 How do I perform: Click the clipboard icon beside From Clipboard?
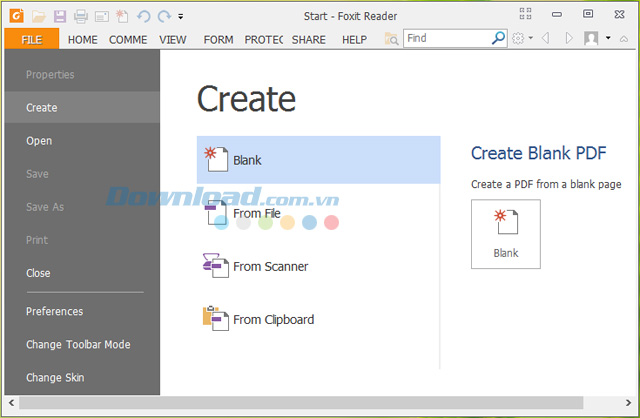216,318
